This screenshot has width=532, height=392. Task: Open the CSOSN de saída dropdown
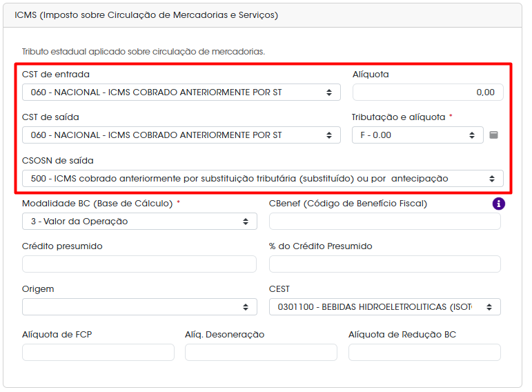tap(263, 179)
